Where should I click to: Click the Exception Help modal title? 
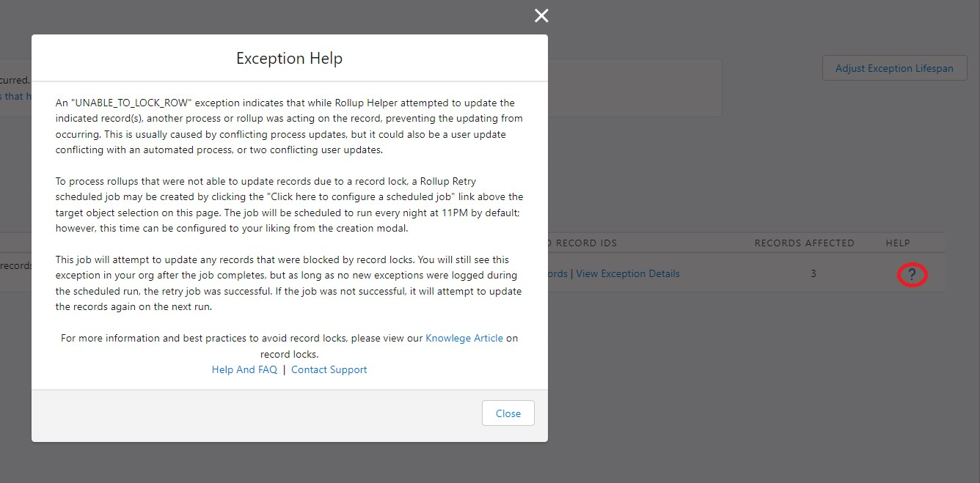(x=289, y=58)
